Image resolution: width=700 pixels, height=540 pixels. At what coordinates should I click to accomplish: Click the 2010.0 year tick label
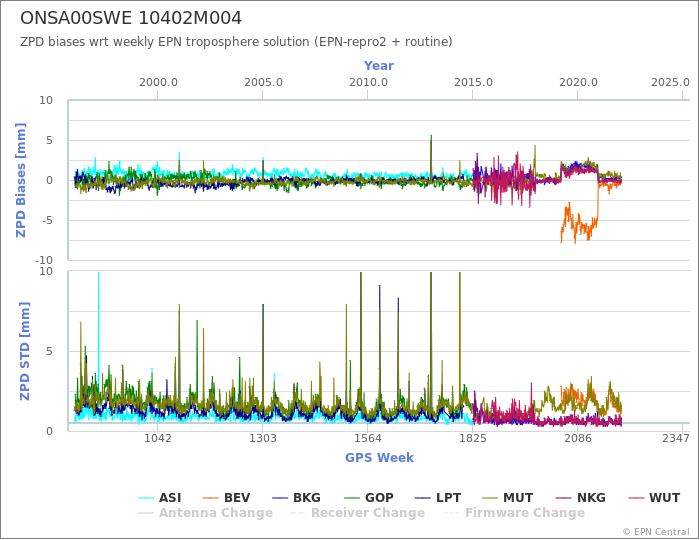coord(368,83)
